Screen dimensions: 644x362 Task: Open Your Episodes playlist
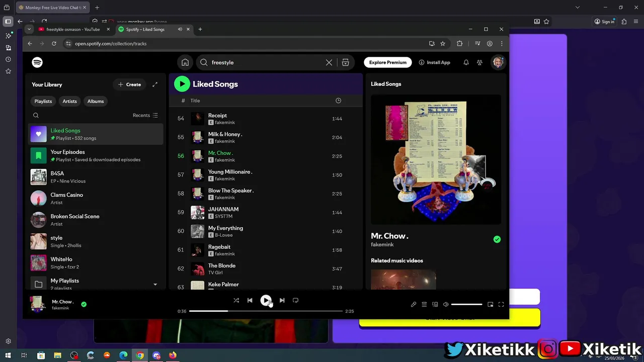tap(96, 155)
